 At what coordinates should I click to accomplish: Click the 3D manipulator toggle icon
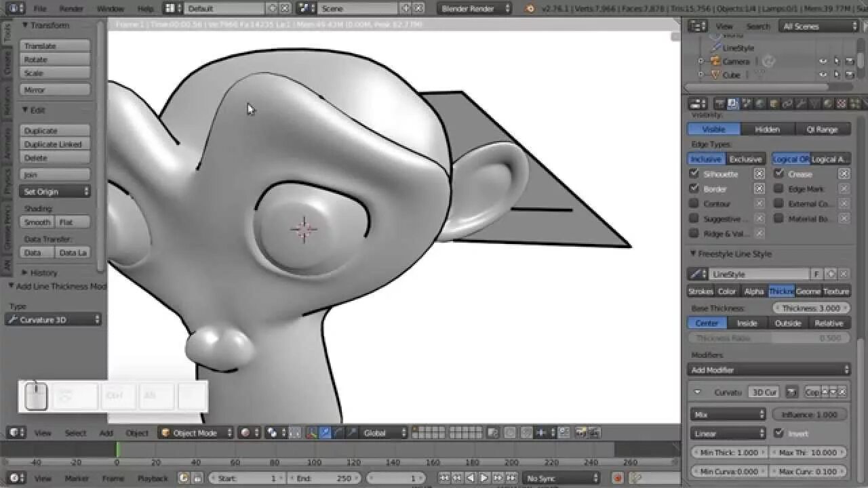313,432
